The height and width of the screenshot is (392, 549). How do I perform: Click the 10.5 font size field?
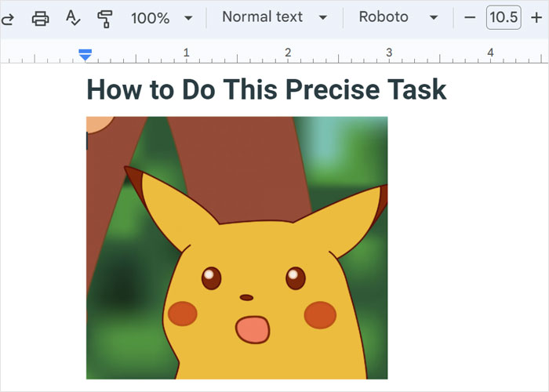click(504, 18)
